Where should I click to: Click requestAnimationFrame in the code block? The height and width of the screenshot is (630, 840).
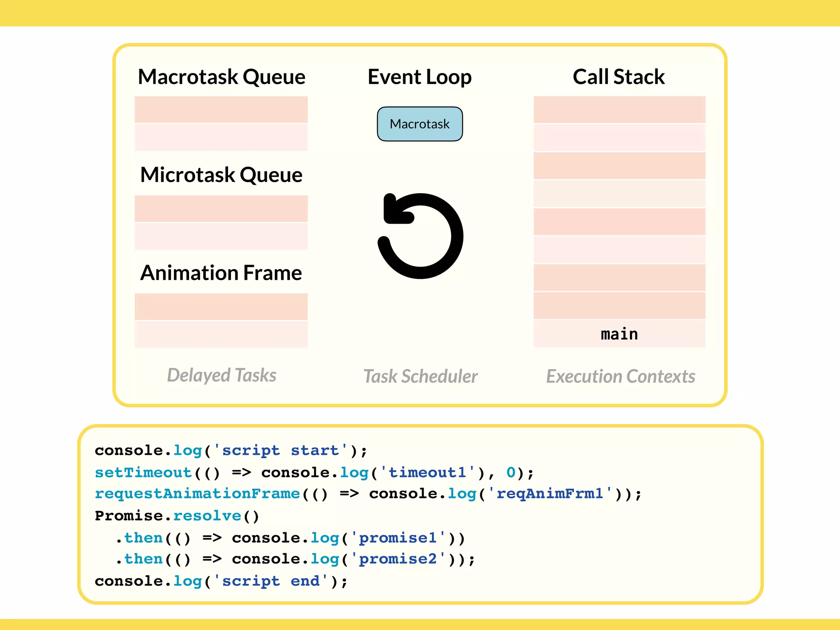coord(197,493)
